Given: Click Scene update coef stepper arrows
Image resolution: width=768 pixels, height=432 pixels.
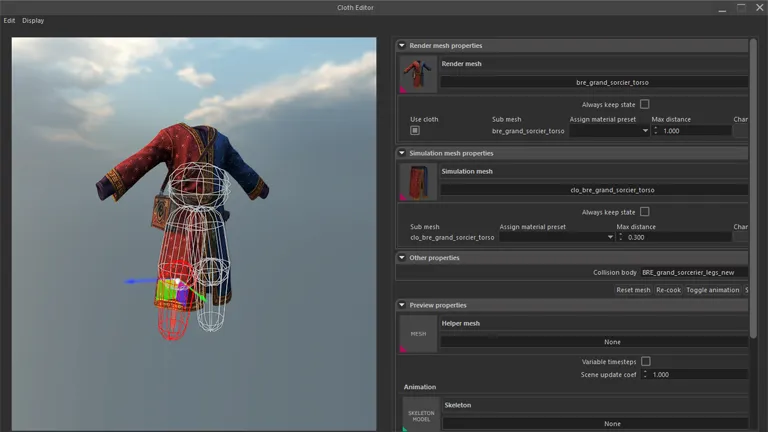Looking at the screenshot, I should [645, 375].
